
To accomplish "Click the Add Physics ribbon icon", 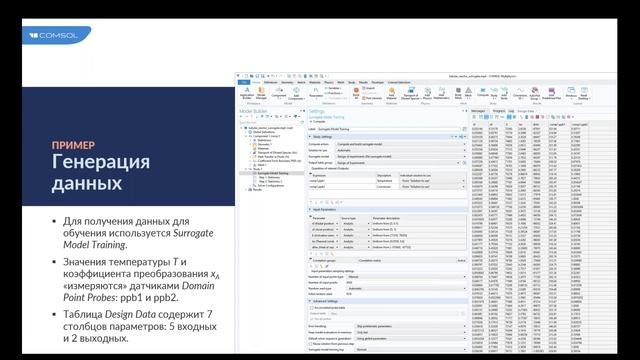I will pyautogui.click(x=427, y=93).
